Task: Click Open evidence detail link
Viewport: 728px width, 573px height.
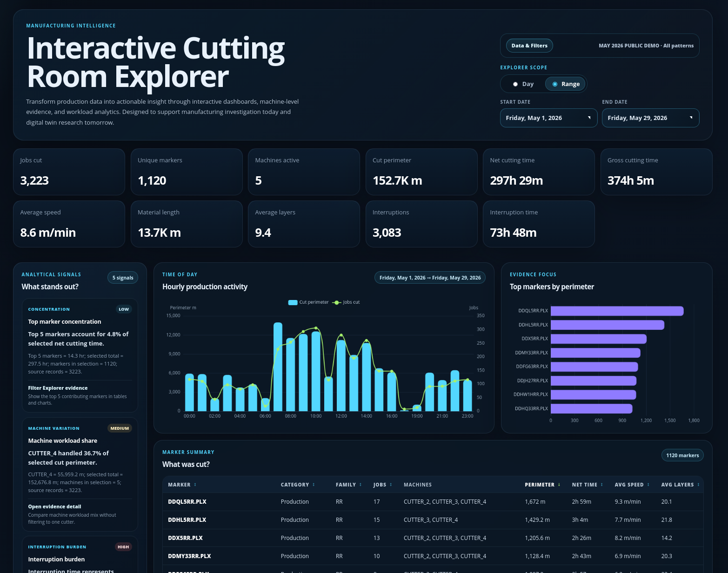Action: [x=54, y=506]
